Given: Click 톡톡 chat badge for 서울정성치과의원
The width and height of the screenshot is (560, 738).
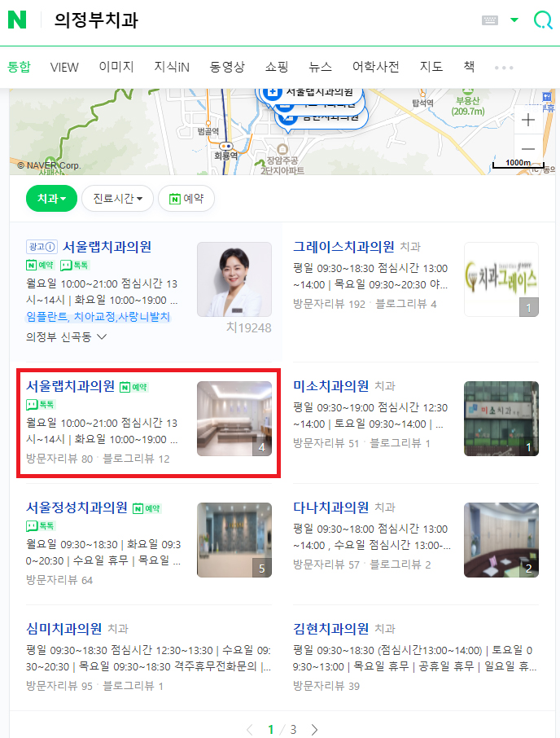Looking at the screenshot, I should (41, 525).
